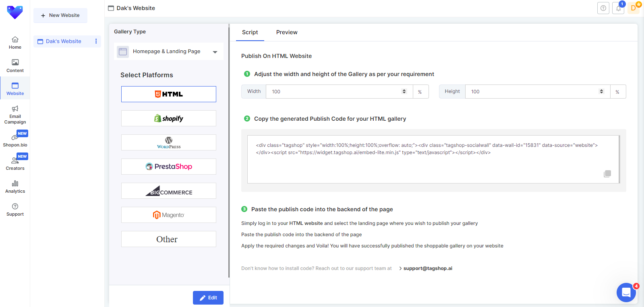This screenshot has width=644, height=307.
Task: Select the PrestaShop platform
Action: pyautogui.click(x=169, y=167)
